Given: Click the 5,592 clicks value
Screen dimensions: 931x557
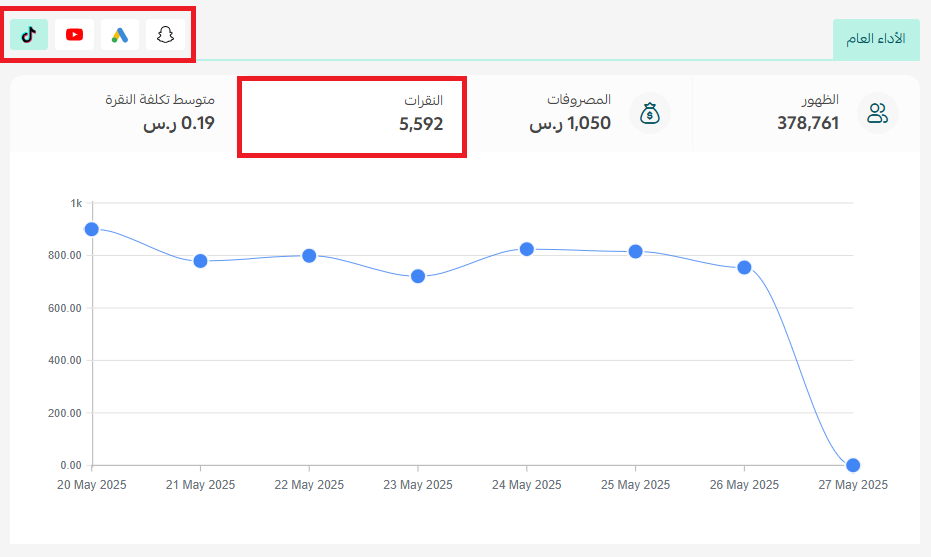Looking at the screenshot, I should pos(421,124).
